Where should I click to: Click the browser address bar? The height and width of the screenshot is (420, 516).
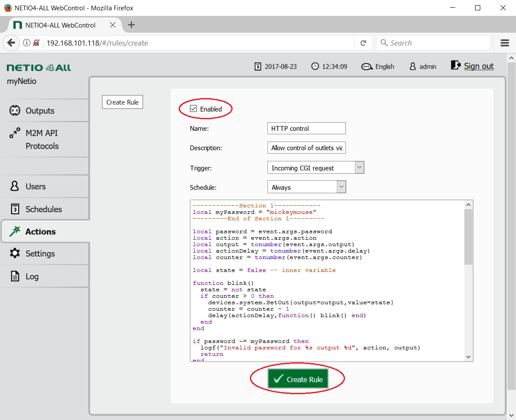199,43
